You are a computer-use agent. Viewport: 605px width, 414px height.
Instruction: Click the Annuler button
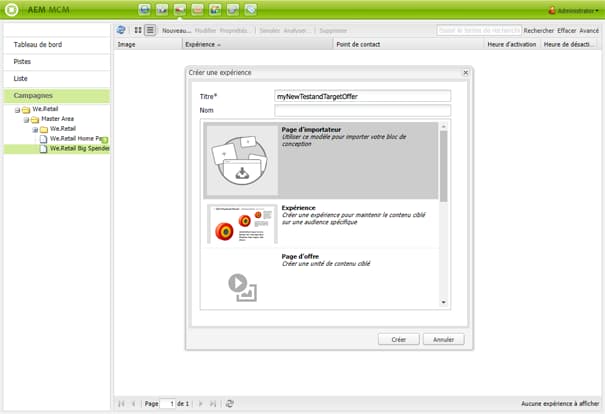pyautogui.click(x=443, y=340)
